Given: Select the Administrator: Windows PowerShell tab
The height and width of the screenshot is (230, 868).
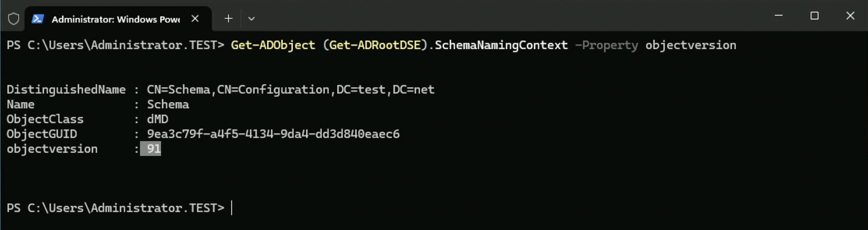Looking at the screenshot, I should 115,19.
